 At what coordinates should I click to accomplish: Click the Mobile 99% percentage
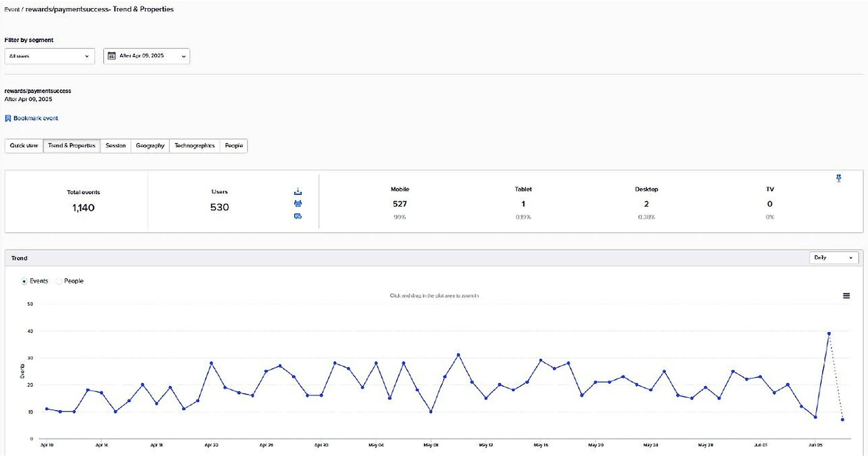coord(400,217)
